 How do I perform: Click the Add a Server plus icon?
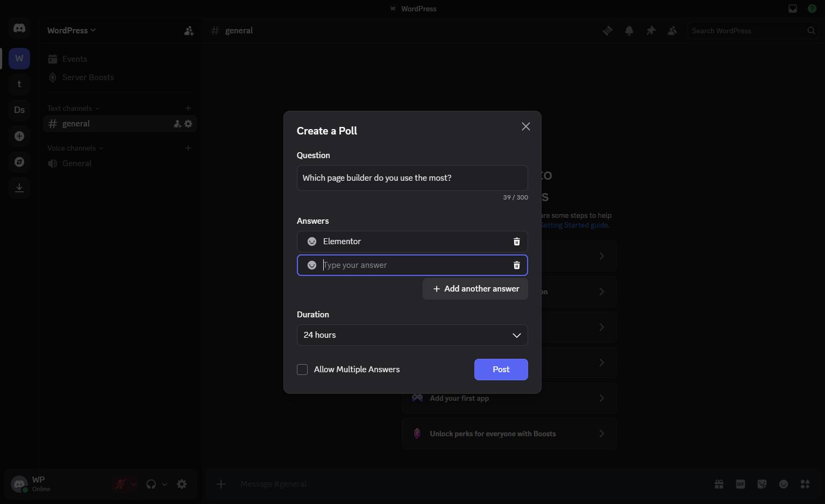point(19,136)
